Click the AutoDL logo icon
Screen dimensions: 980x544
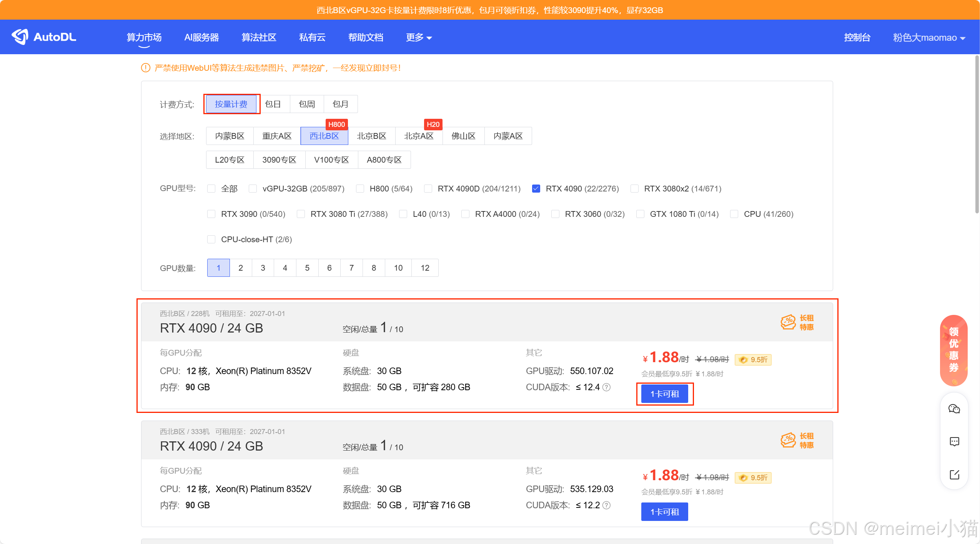pyautogui.click(x=20, y=37)
